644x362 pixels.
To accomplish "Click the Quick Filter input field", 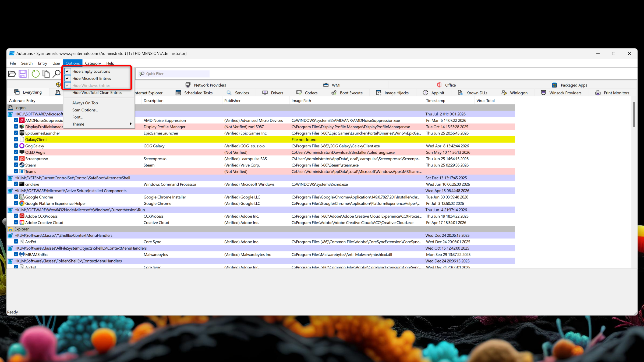I will tap(174, 74).
